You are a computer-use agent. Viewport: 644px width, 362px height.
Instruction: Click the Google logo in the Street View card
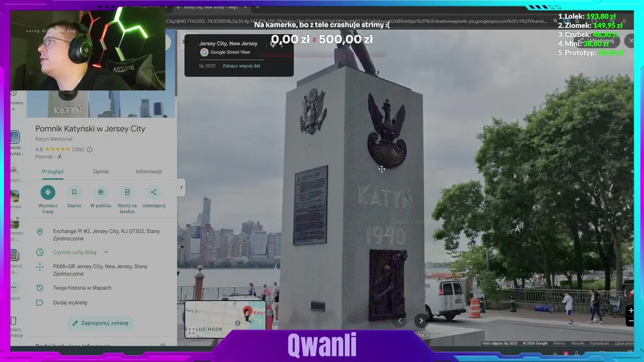204,52
